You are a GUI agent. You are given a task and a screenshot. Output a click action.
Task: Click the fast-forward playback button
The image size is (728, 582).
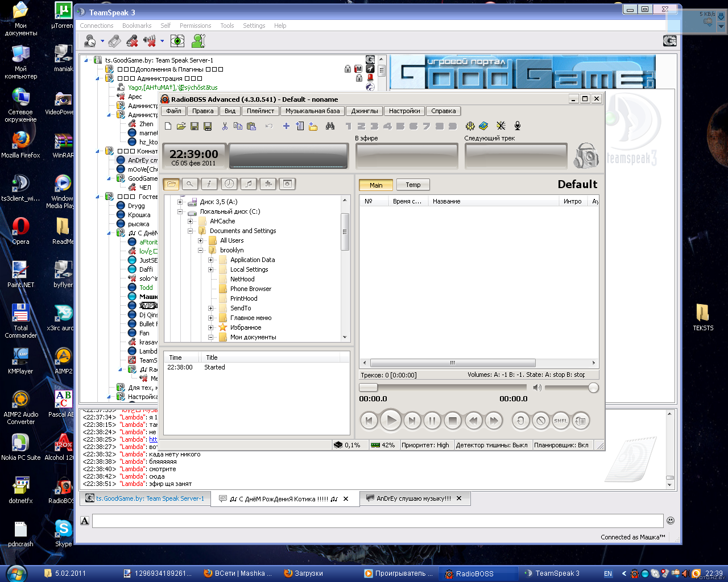click(494, 421)
